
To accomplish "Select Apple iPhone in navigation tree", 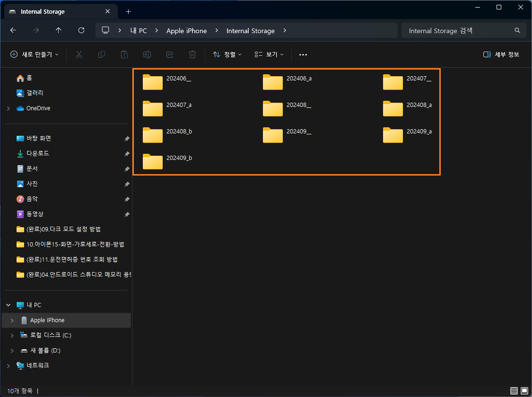I will pyautogui.click(x=66, y=320).
